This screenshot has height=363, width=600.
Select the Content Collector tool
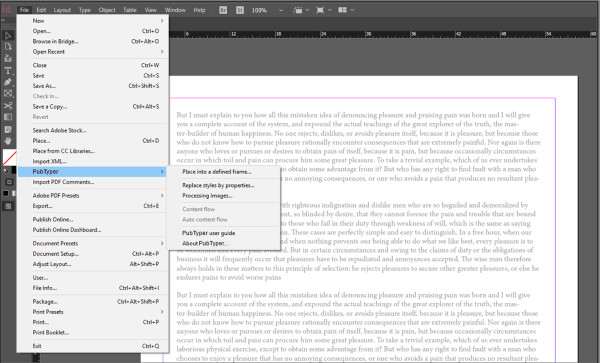(x=8, y=59)
